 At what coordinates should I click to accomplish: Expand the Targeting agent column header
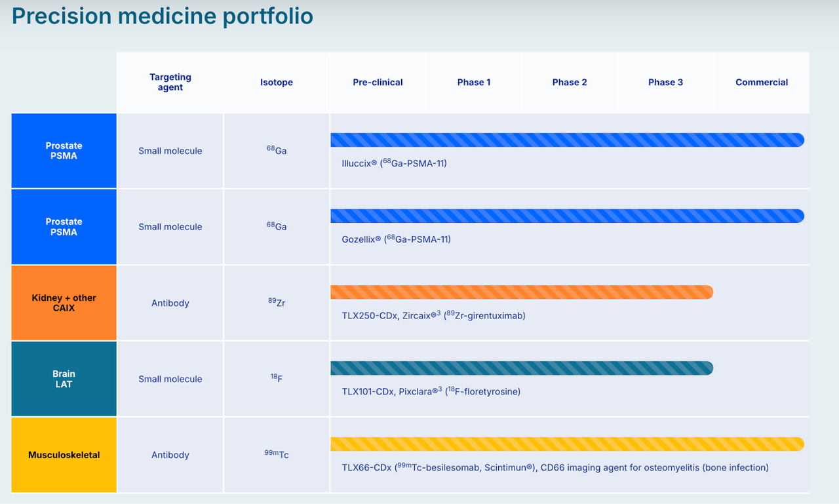(170, 82)
